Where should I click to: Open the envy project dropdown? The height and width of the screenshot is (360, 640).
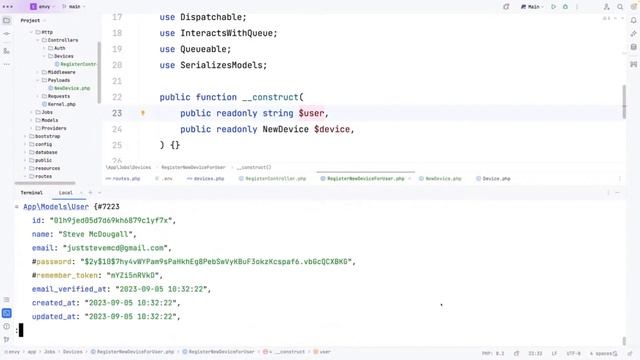tap(42, 7)
